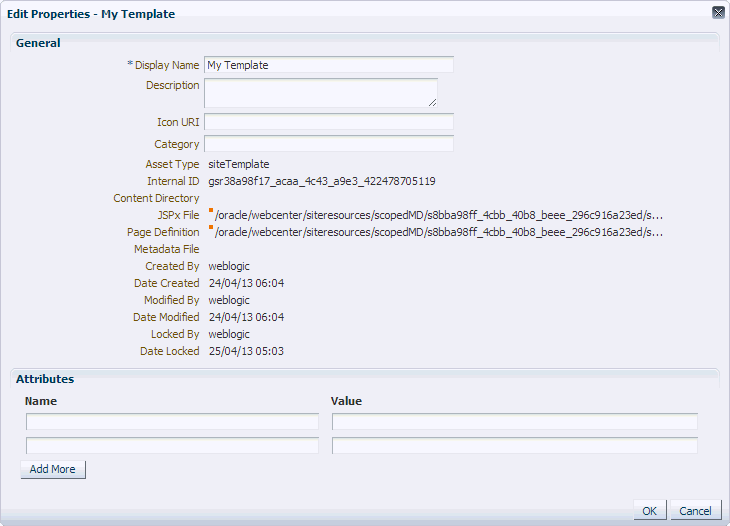Click the Modified By value weblogic
Screen dimensions: 730x526
click(229, 300)
